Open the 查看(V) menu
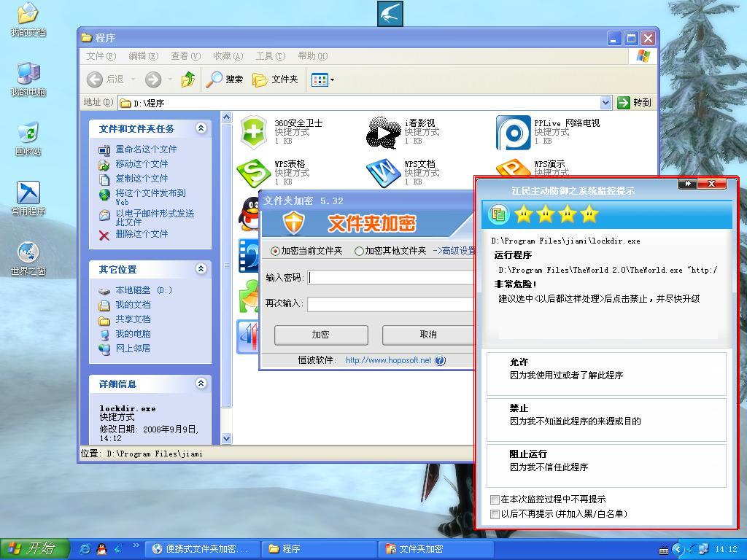This screenshot has height=560, width=747. click(186, 56)
